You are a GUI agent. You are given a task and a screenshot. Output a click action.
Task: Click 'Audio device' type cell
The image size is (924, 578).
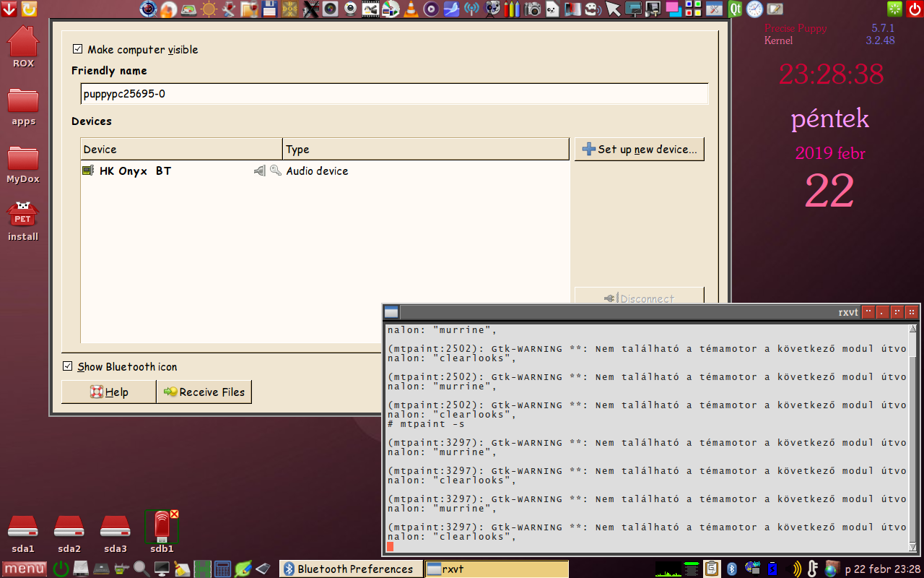click(x=317, y=171)
